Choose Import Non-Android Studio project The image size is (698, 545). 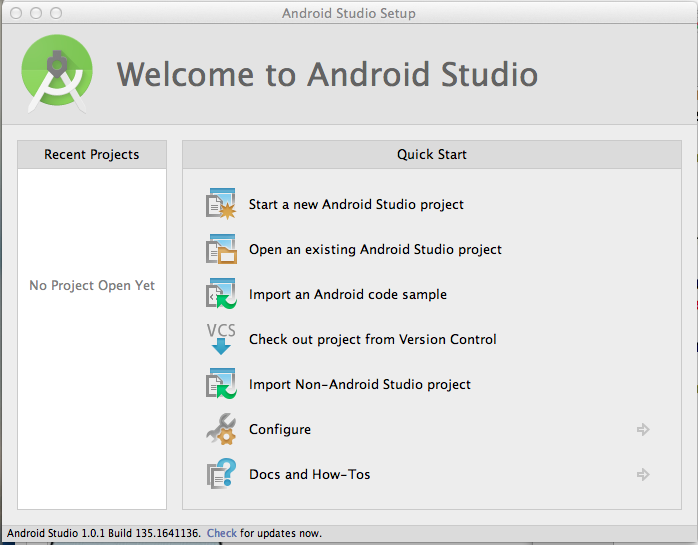(x=360, y=384)
